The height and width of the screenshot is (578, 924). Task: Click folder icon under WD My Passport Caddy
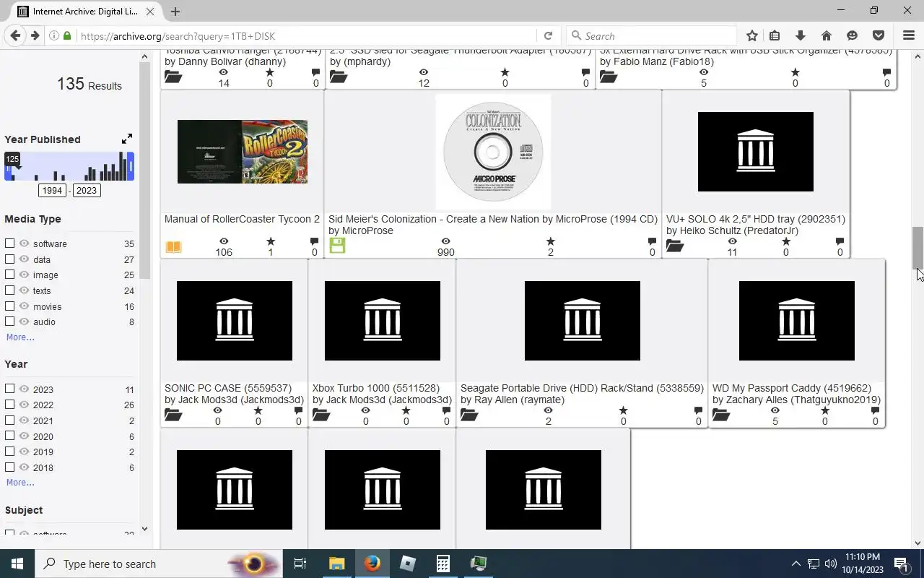(721, 415)
